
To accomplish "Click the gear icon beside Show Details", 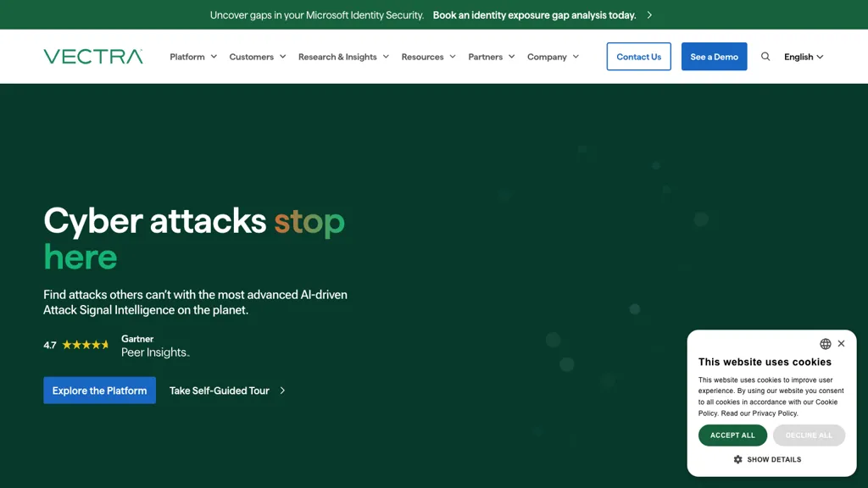I will pos(737,459).
